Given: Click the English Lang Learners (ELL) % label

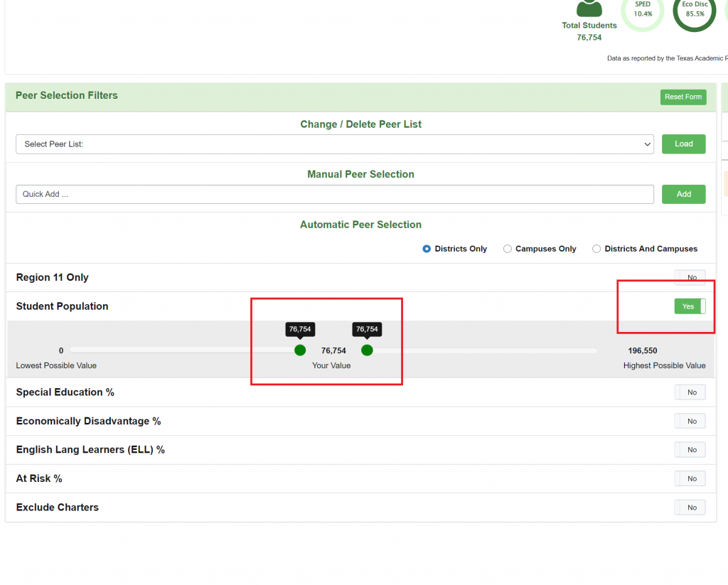Looking at the screenshot, I should (90, 450).
